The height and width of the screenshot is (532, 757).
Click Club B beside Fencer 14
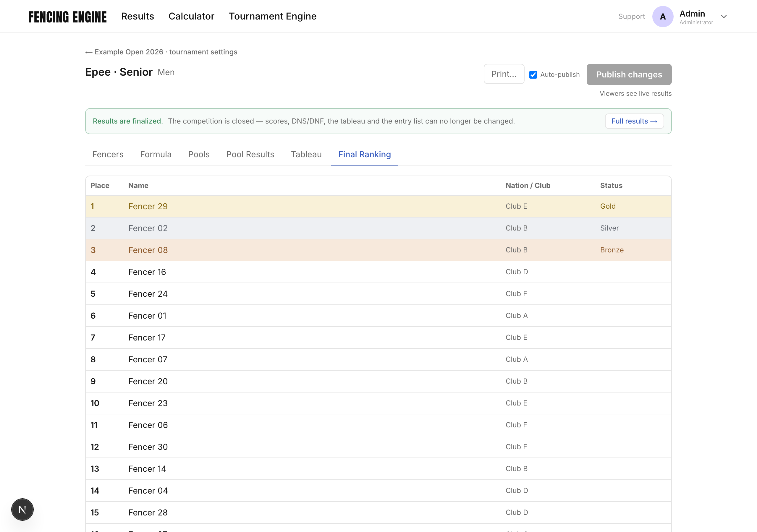tap(517, 469)
